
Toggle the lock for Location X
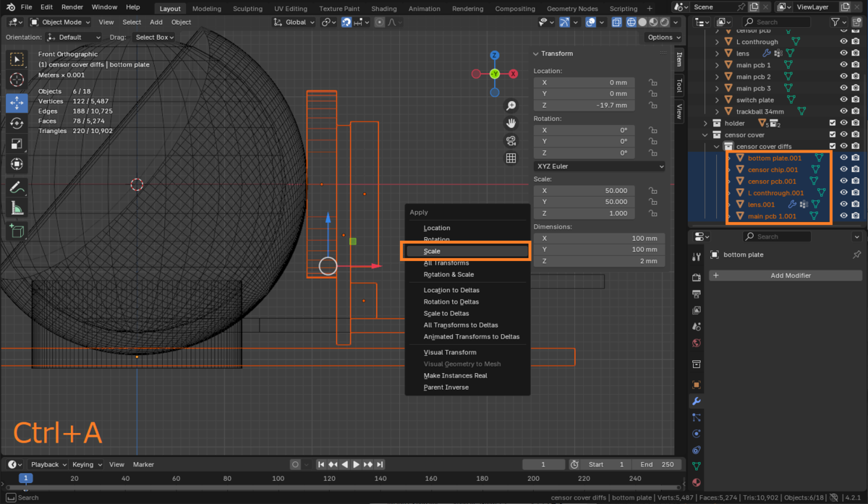pos(653,83)
